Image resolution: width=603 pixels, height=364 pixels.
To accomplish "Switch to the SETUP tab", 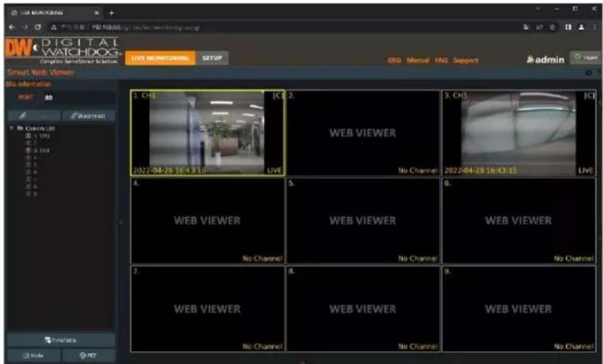I will click(x=212, y=58).
